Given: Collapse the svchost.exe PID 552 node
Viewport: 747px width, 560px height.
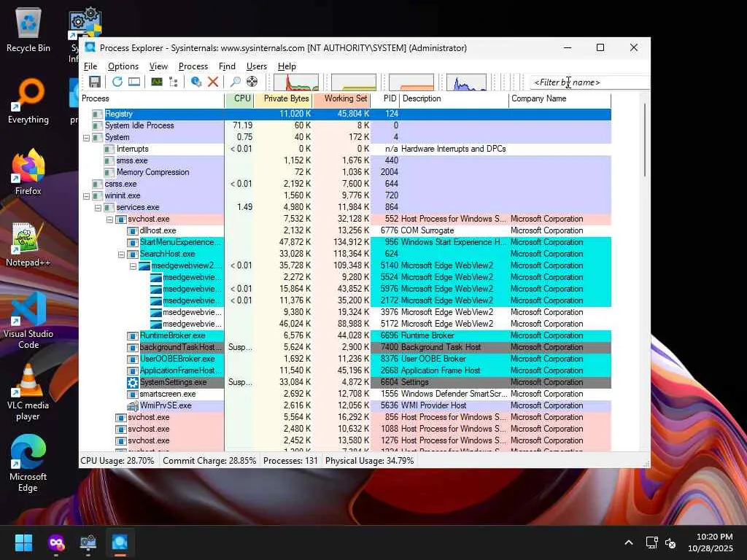Looking at the screenshot, I should point(109,219).
